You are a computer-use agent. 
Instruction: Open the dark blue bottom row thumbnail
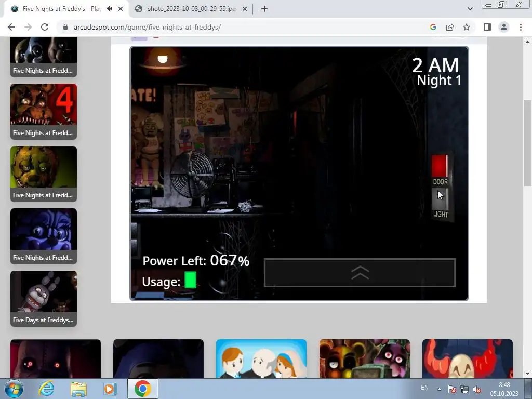[158, 358]
